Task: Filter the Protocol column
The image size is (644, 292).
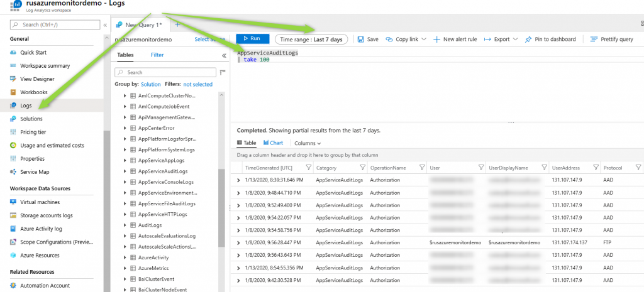Action: click(x=638, y=168)
